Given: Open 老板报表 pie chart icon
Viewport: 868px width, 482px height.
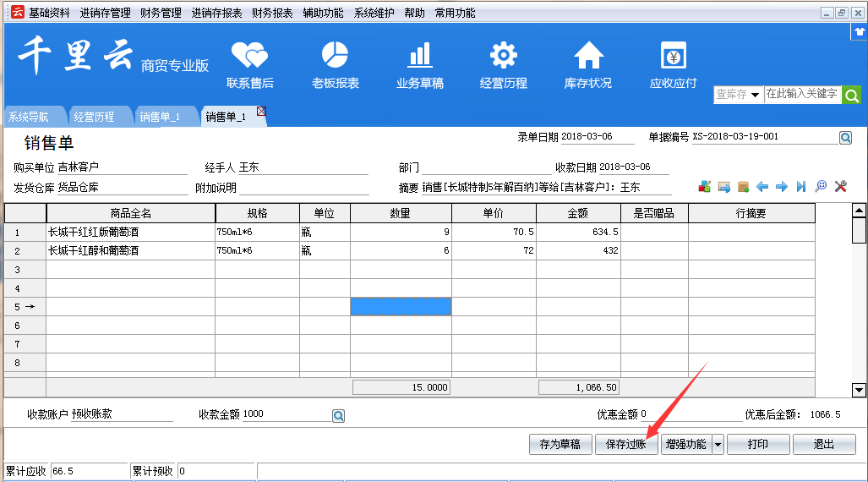Looking at the screenshot, I should (x=335, y=56).
